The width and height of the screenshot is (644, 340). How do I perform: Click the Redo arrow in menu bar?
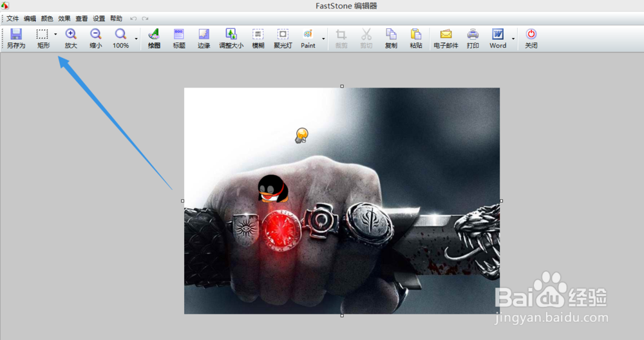coord(145,19)
